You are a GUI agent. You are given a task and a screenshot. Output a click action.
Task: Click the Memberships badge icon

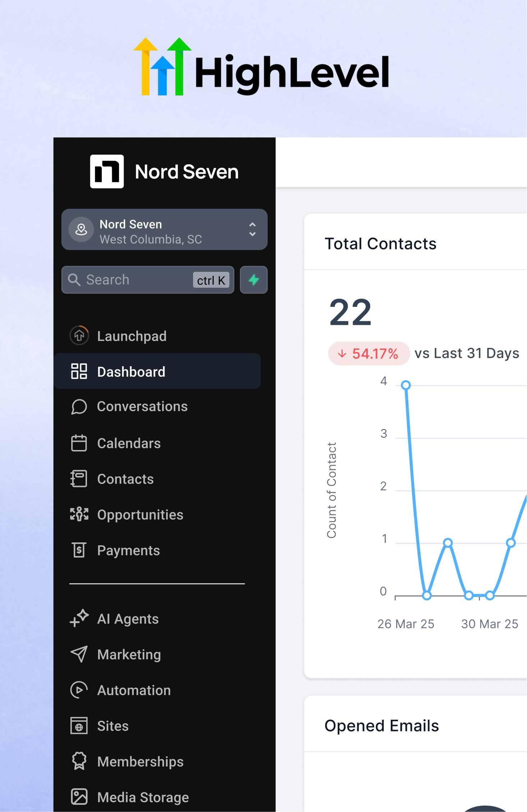click(x=79, y=761)
